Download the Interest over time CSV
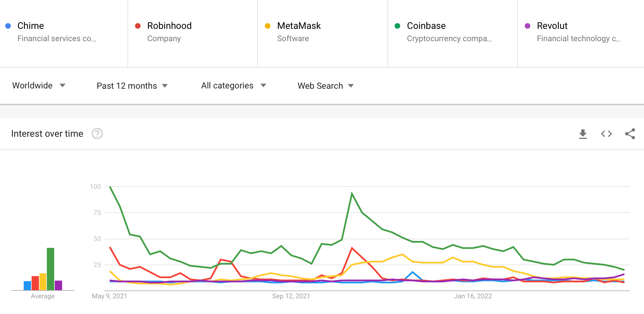Viewport: 644px width, 314px height. point(583,134)
